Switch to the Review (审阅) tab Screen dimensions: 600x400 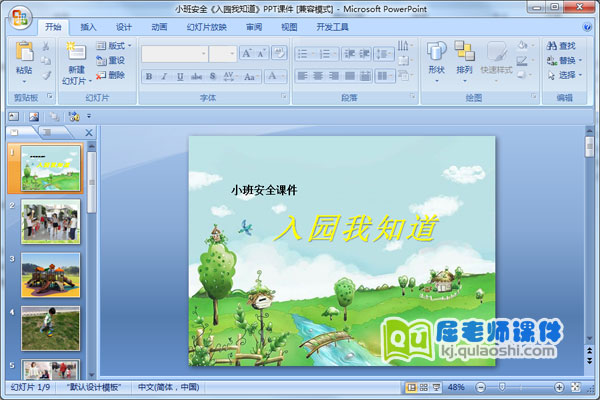(254, 27)
